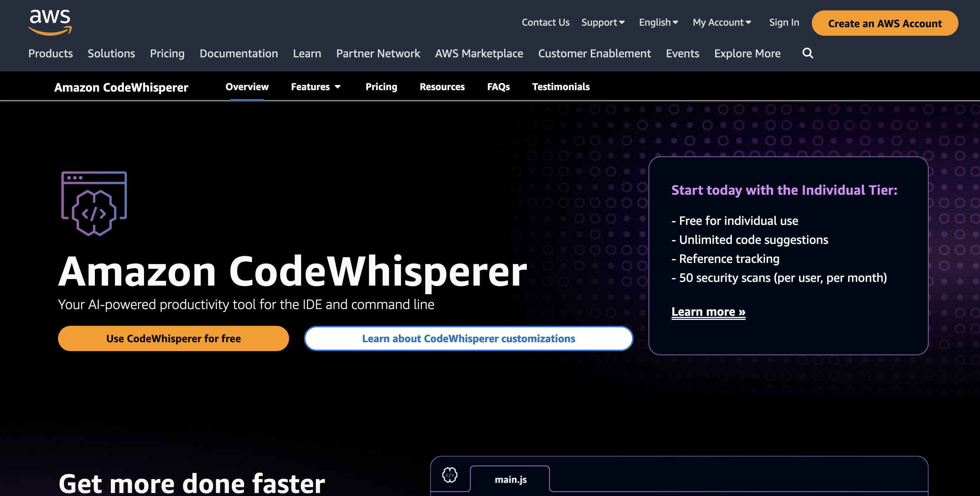The image size is (980, 496).
Task: Click the 'Unlimited code suggestions' line
Action: click(750, 240)
